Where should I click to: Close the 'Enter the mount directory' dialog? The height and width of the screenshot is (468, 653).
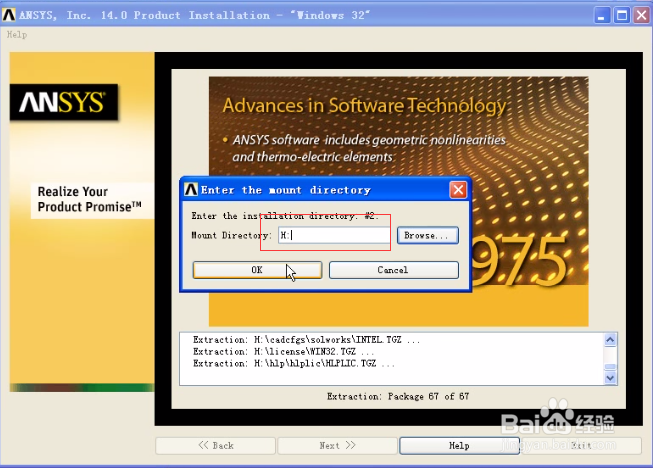click(458, 190)
